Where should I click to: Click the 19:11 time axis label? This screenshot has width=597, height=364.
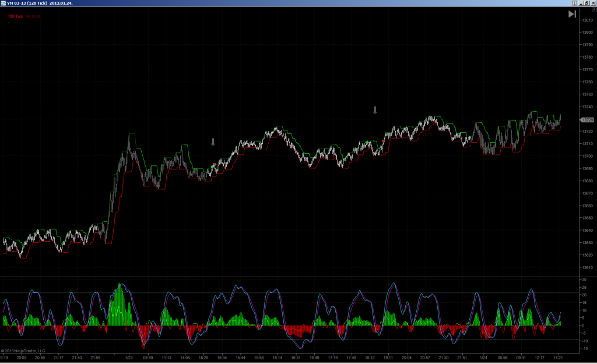tap(388, 358)
